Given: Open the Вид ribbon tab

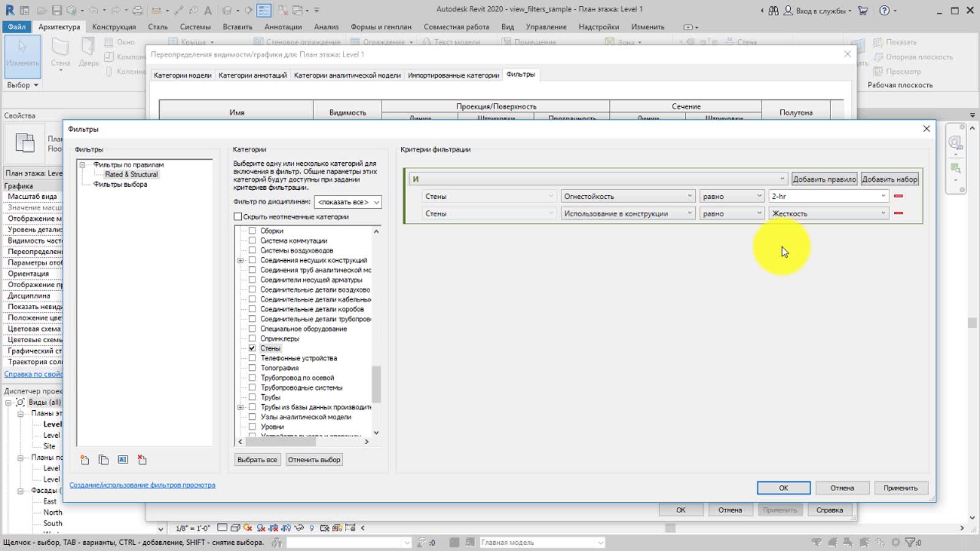Looking at the screenshot, I should pos(508,27).
